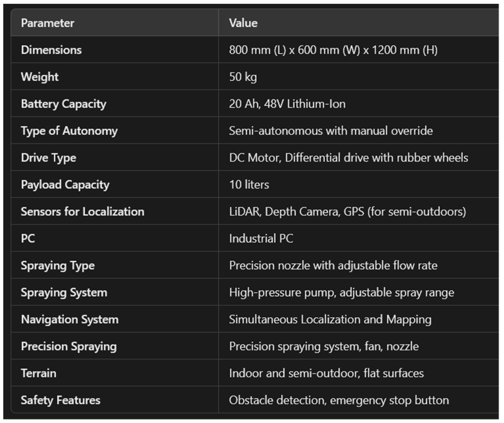Select the Spraying Type parameter
504x423 pixels.
coord(58,265)
